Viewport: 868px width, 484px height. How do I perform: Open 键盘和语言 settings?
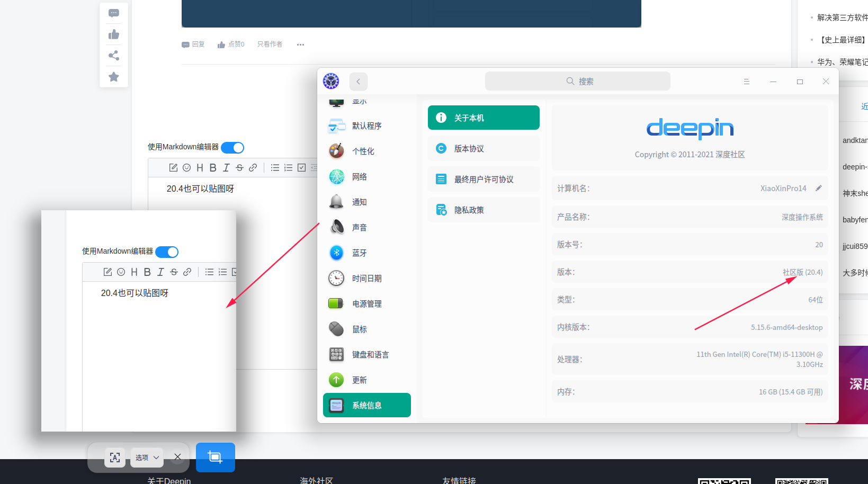click(x=367, y=355)
